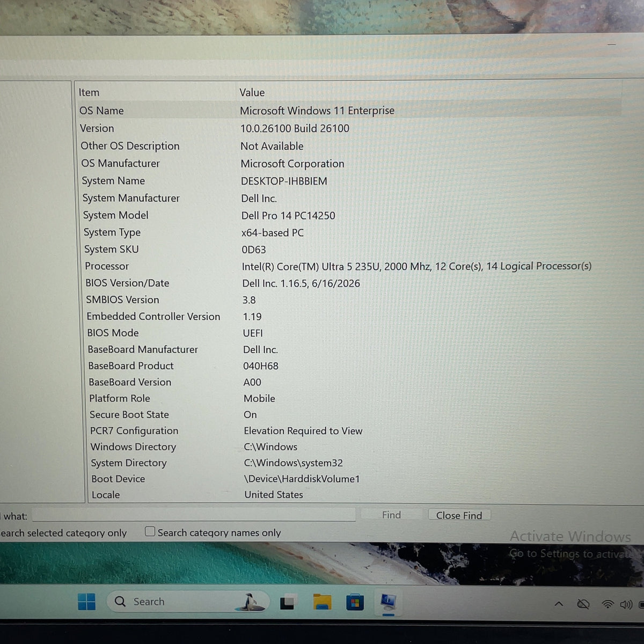Viewport: 644px width, 644px height.
Task: Sort by the Value column header
Action: coord(252,92)
